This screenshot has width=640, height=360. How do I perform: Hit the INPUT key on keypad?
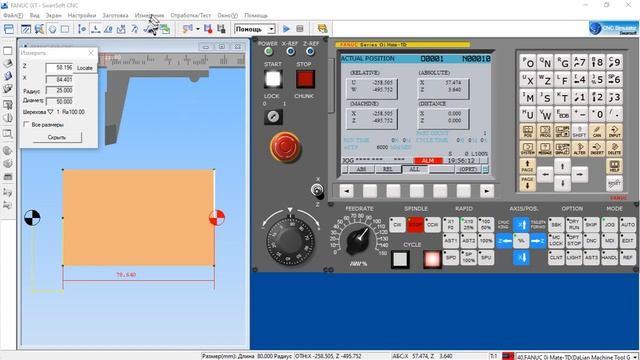coord(614,131)
